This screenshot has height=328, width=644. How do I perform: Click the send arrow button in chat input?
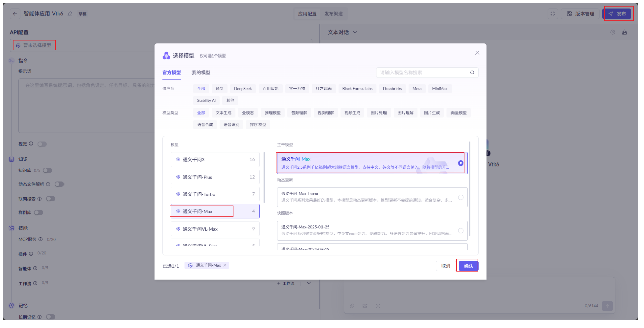pos(607,306)
